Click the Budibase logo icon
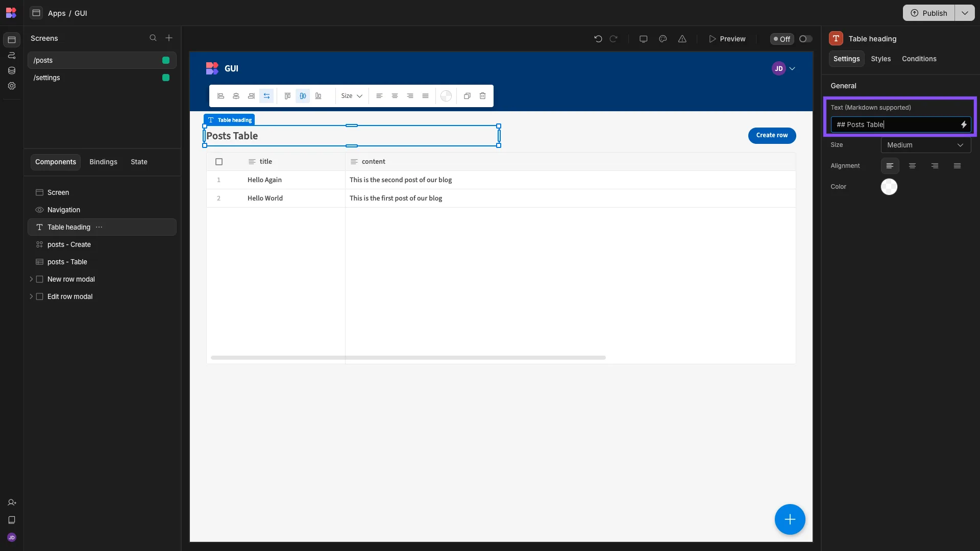The height and width of the screenshot is (551, 980). 11,13
